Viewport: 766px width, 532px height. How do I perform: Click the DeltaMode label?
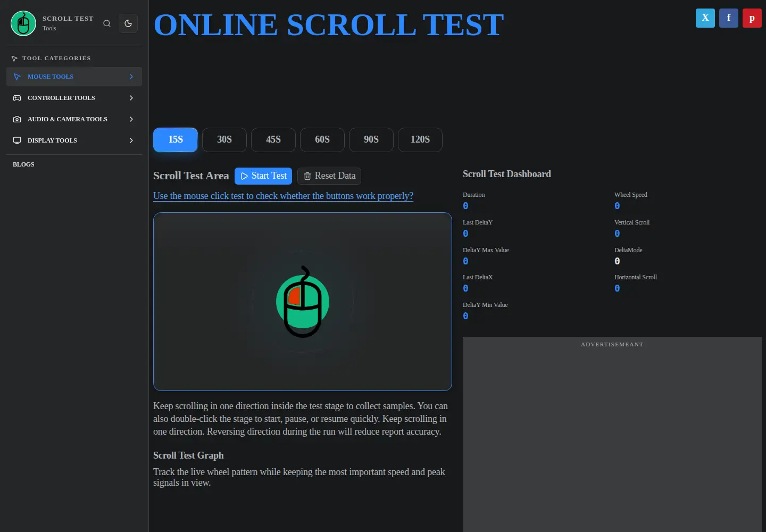[x=628, y=250]
